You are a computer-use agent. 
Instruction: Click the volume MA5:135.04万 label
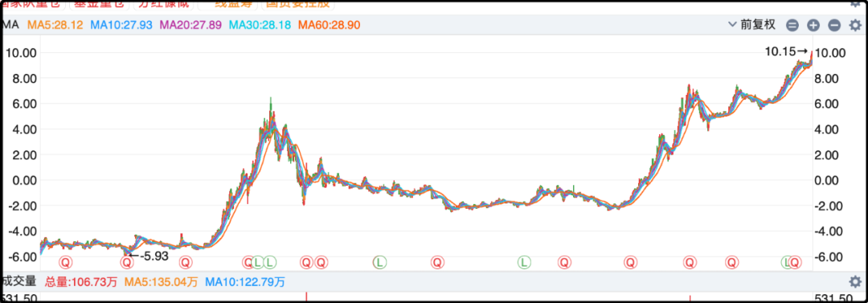click(x=161, y=282)
